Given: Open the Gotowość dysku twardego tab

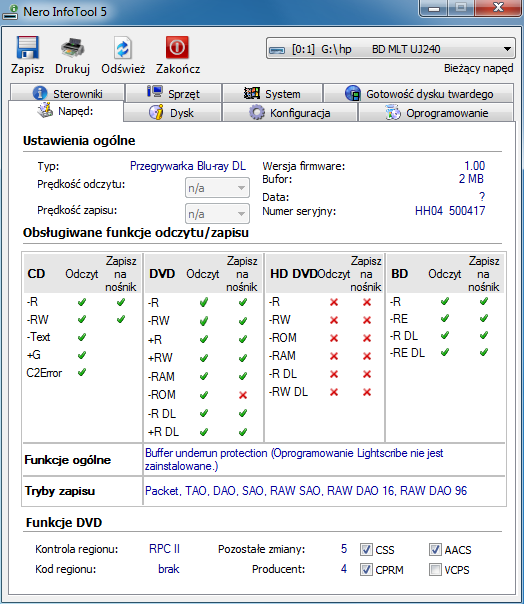Looking at the screenshot, I should pos(419,93).
